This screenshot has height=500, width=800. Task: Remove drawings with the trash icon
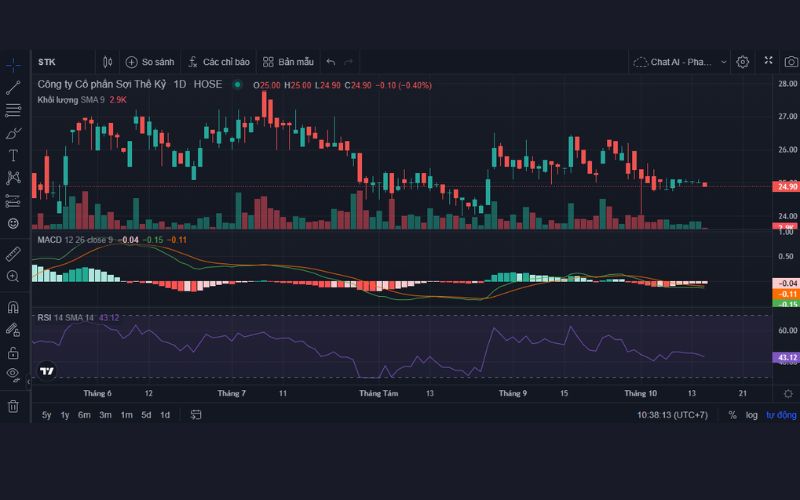(x=13, y=406)
